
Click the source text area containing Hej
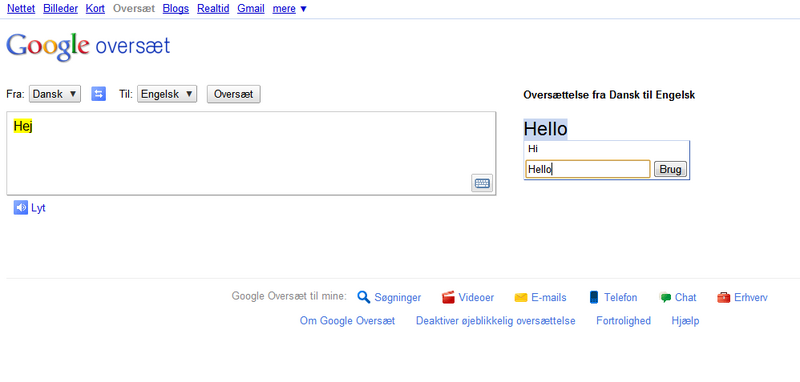pos(251,153)
